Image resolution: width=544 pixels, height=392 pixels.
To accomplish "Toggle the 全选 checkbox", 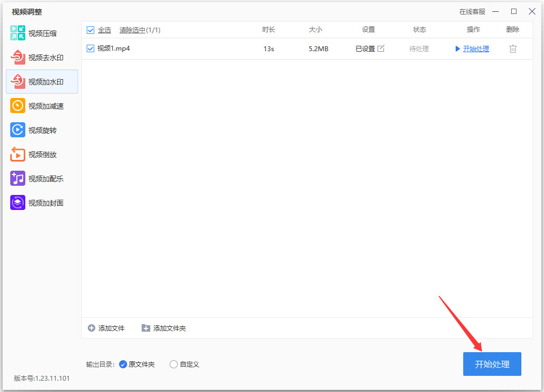I will [90, 30].
